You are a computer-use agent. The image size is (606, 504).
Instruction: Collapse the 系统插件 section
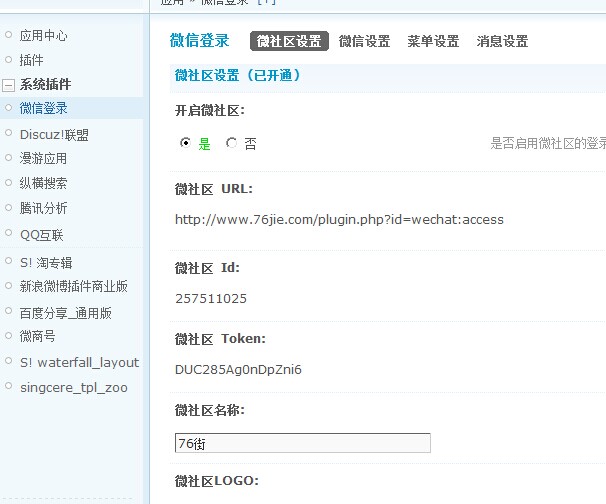point(9,85)
